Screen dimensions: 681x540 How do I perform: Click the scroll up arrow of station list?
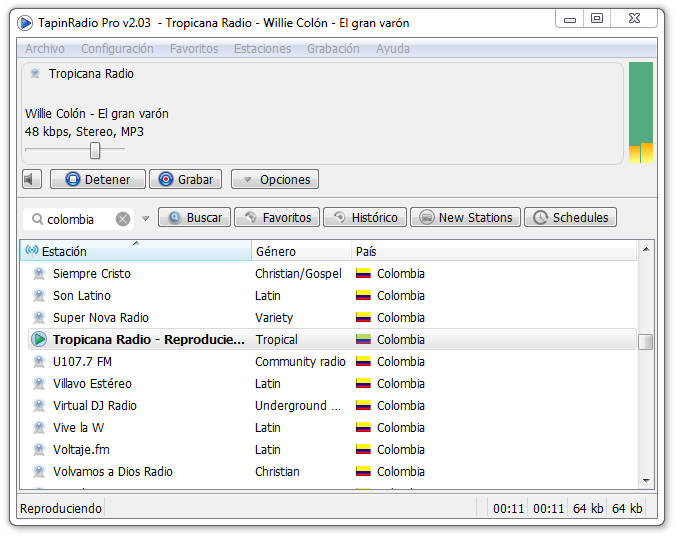[646, 249]
